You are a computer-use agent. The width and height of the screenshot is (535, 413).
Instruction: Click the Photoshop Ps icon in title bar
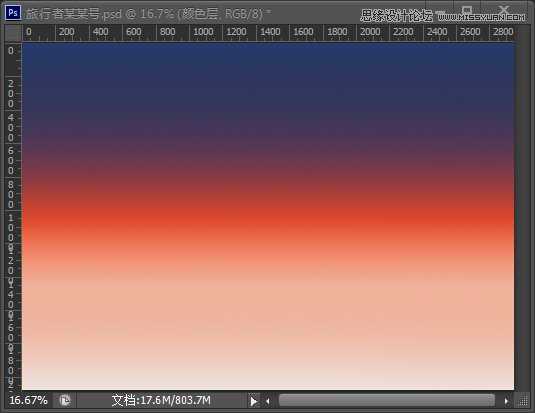13,13
